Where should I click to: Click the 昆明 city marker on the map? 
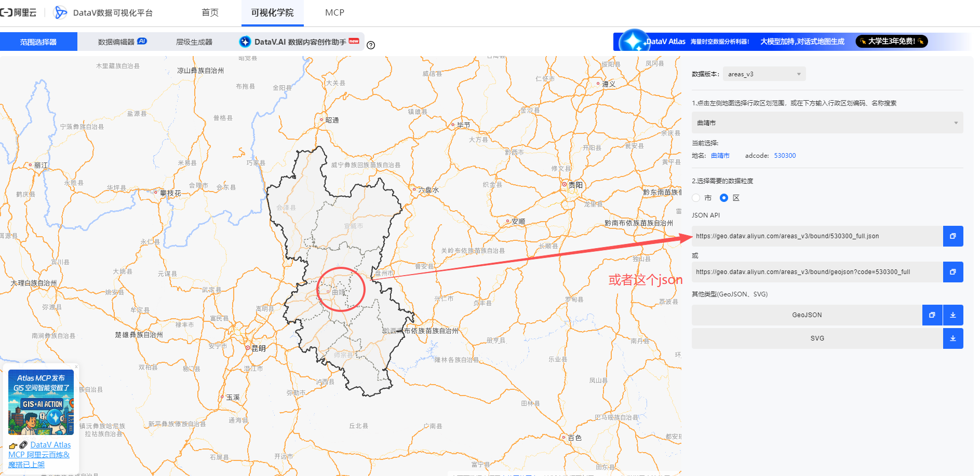coord(248,348)
